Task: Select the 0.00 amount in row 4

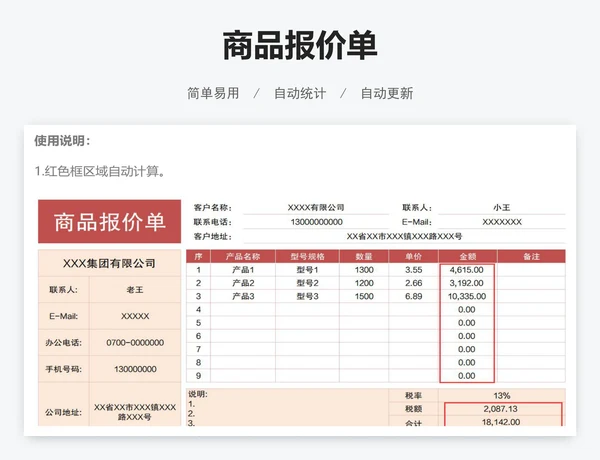Action: tap(467, 310)
